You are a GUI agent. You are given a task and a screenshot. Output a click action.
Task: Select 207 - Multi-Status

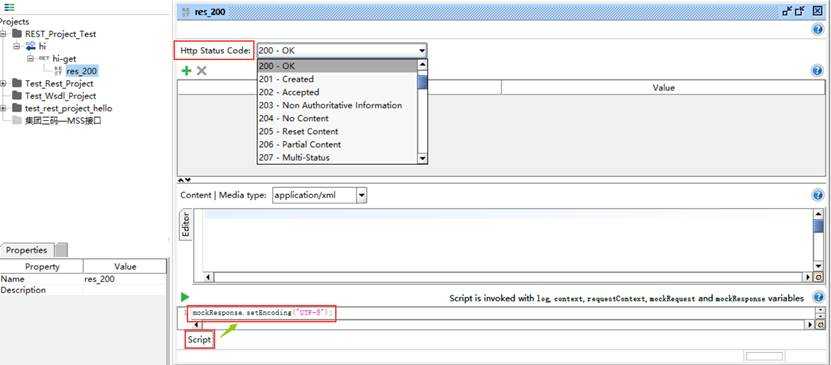click(x=337, y=158)
